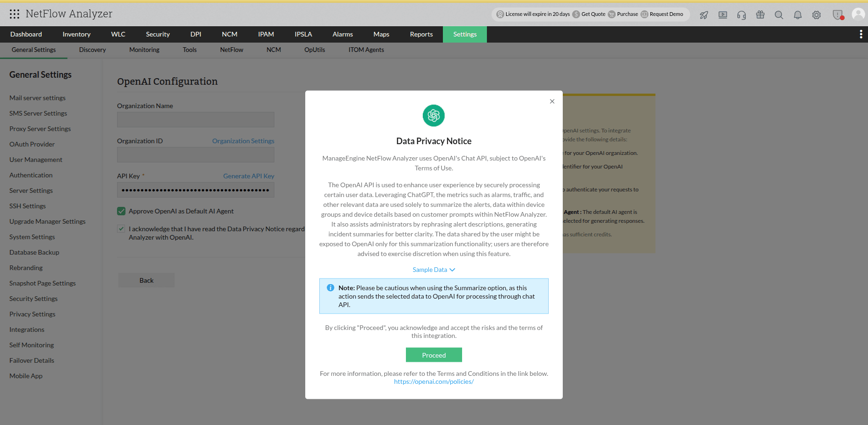The image size is (868, 425).
Task: Open Failover Details in sidebar
Action: click(32, 360)
